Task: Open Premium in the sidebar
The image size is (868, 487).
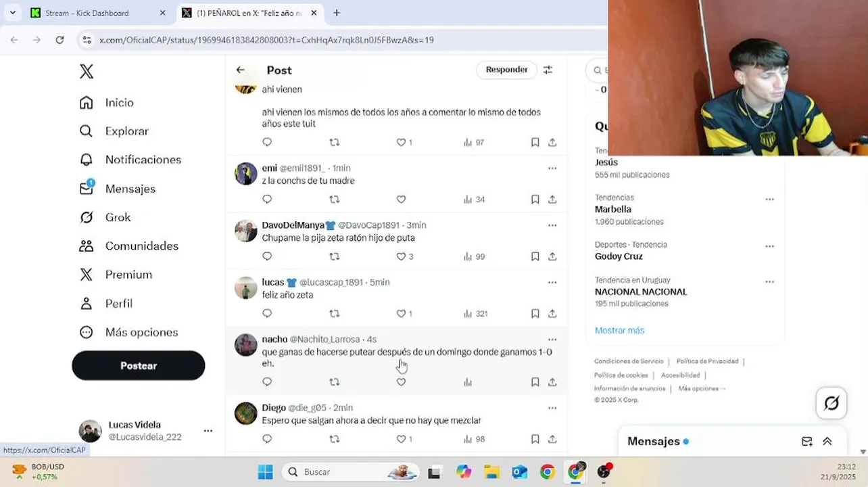Action: [x=116, y=275]
